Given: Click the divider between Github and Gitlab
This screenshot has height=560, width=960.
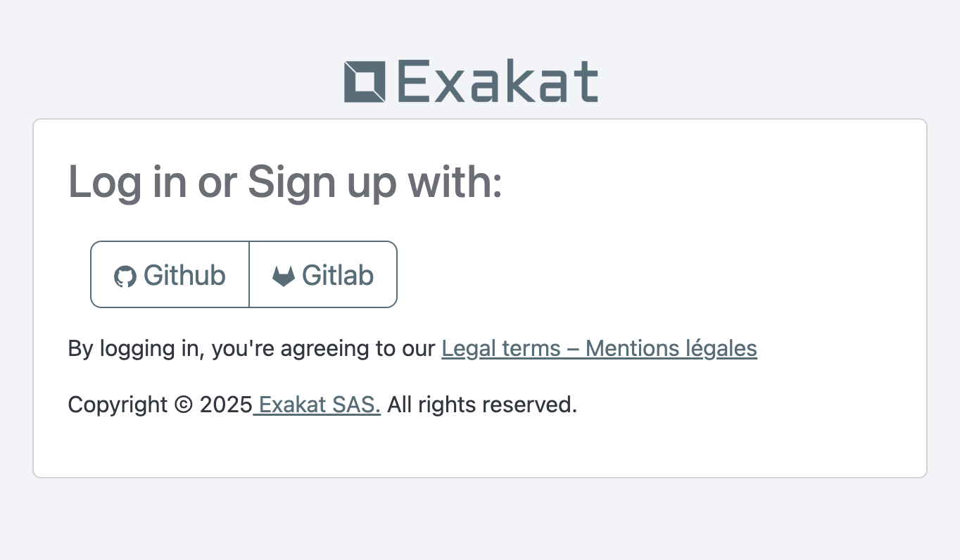Looking at the screenshot, I should (x=249, y=274).
